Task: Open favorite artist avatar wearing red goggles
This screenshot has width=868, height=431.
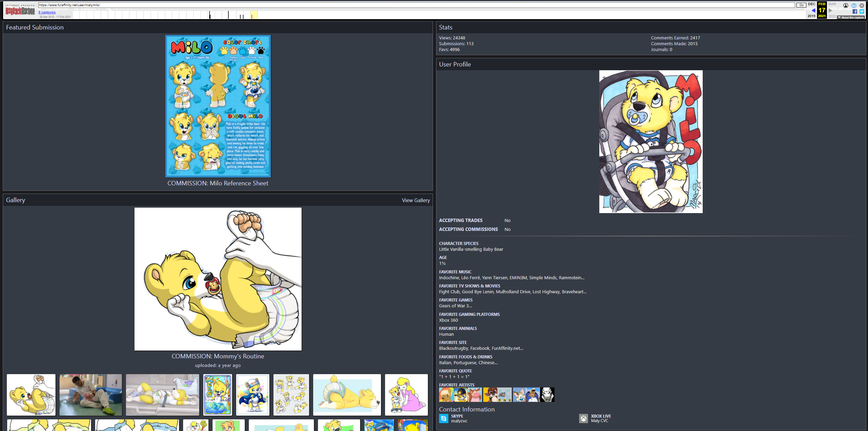Action: pos(490,395)
